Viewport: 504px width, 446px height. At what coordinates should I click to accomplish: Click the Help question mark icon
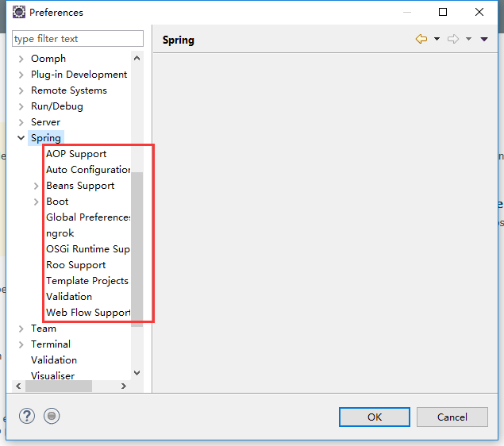[x=27, y=416]
